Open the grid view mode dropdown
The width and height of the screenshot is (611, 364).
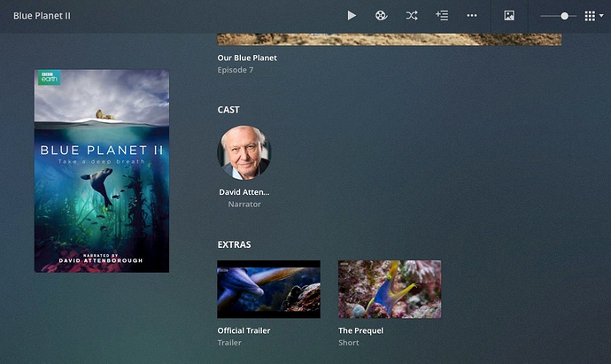(x=594, y=16)
